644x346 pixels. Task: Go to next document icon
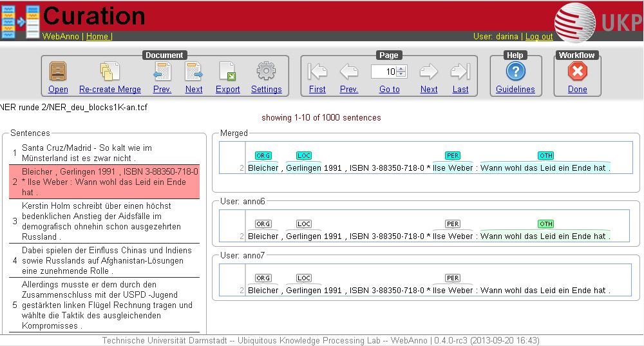(193, 71)
